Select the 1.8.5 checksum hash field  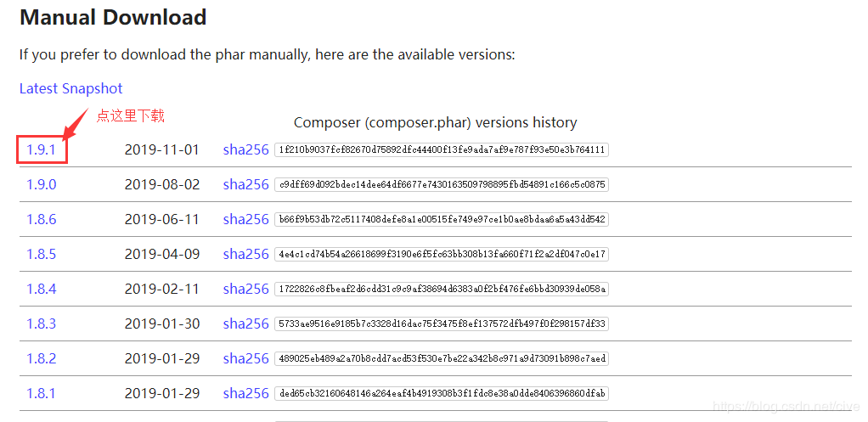(x=441, y=255)
